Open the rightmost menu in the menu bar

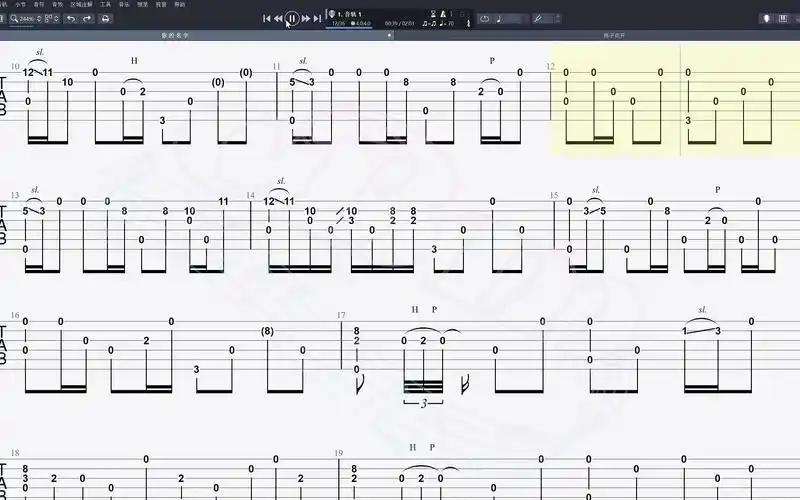tap(180, 4)
